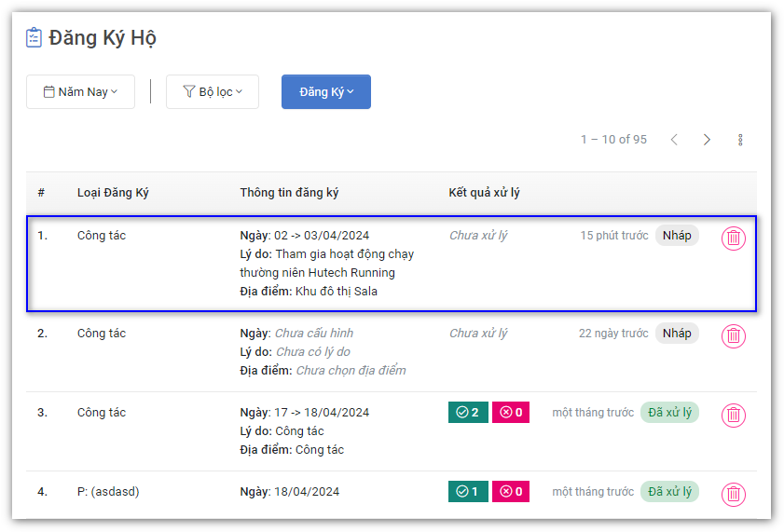Click the green approved badge in row 4
The image size is (784, 532).
pyautogui.click(x=468, y=491)
